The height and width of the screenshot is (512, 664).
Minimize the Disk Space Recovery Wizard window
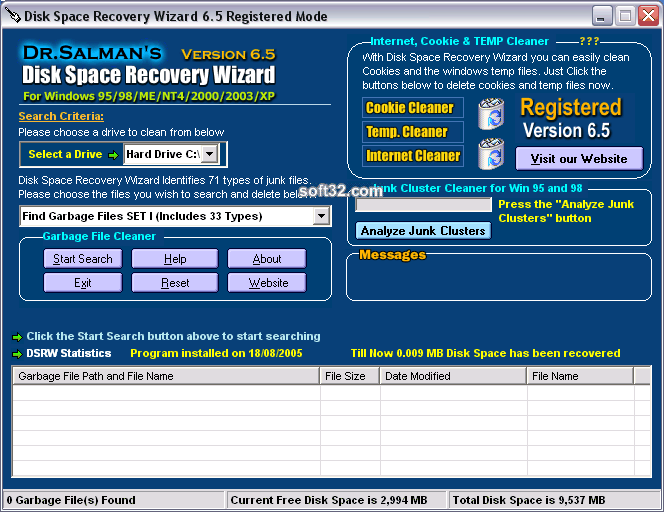coord(601,16)
